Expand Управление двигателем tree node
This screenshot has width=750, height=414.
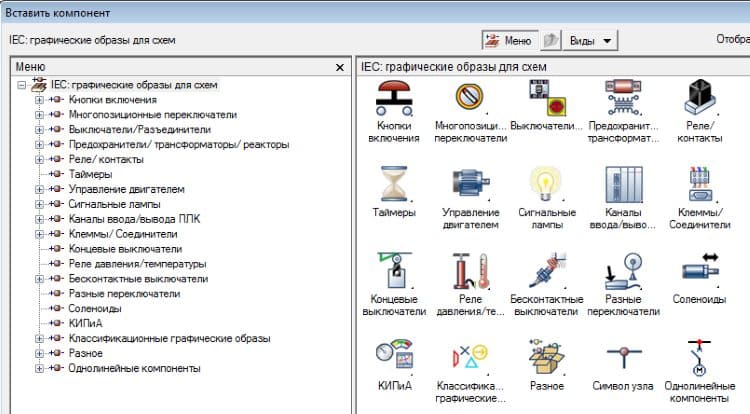point(39,189)
